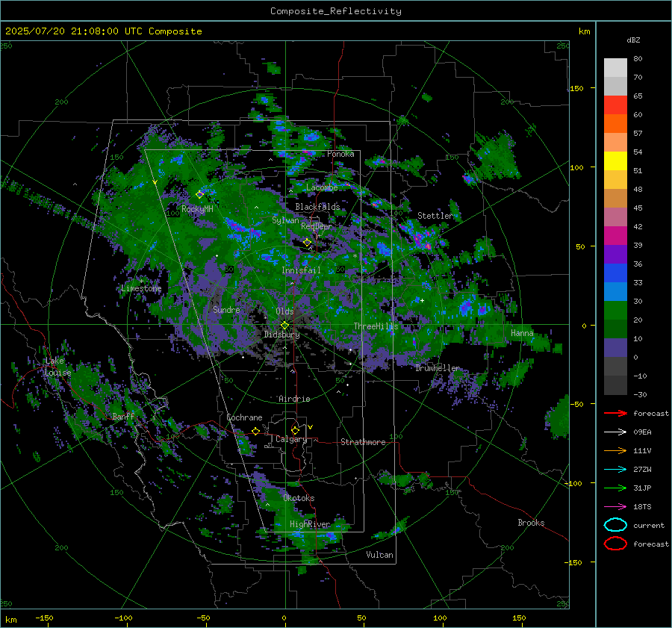672x628 pixels.
Task: Click the ThreeHills label
Action: click(x=376, y=326)
